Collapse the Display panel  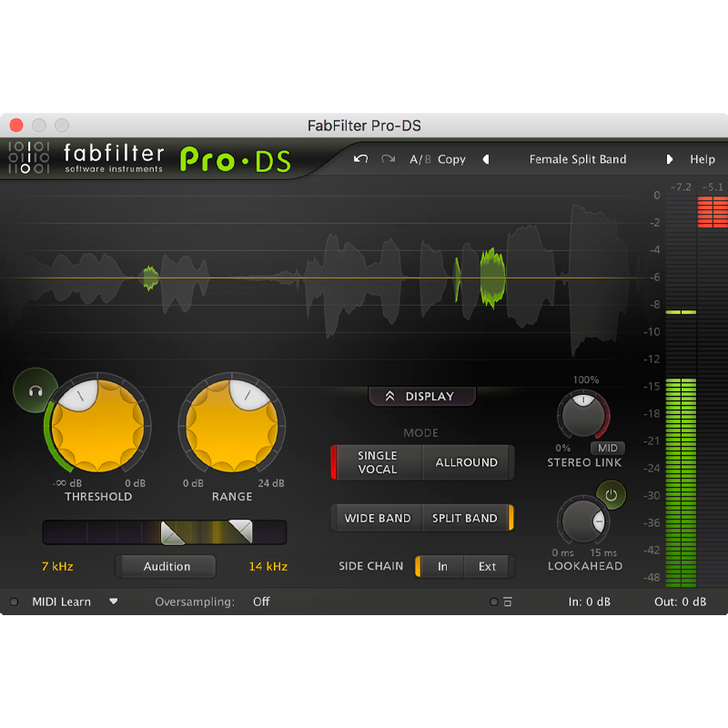point(421,396)
